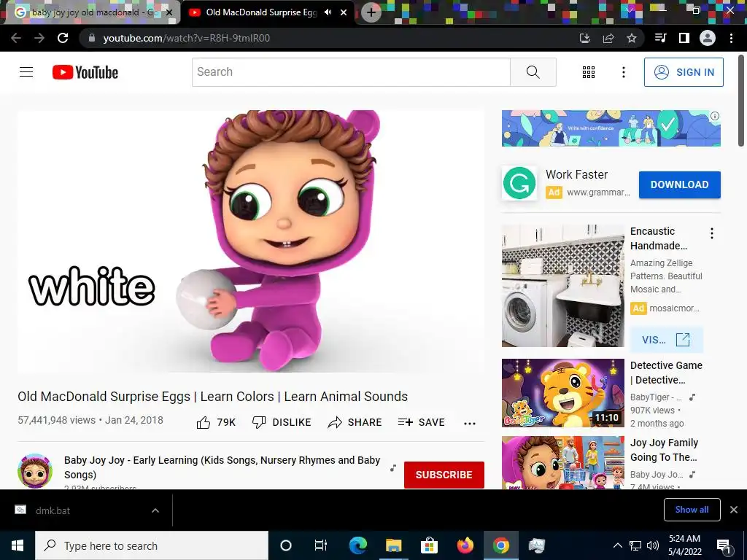Viewport: 747px width, 560px height.
Task: Launch Microsoft Edge from taskbar
Action: 358,545
